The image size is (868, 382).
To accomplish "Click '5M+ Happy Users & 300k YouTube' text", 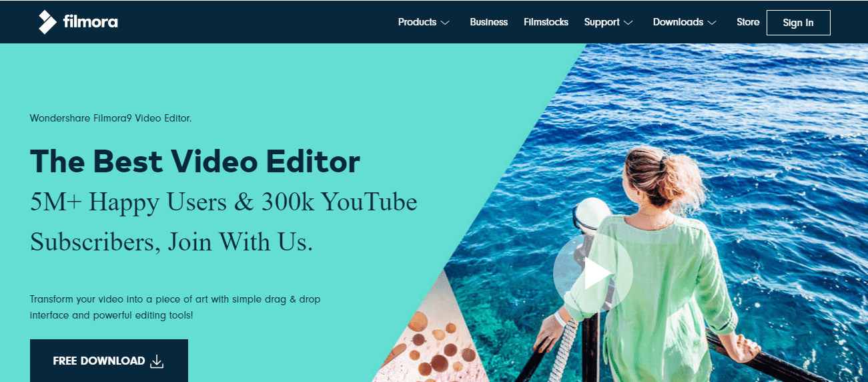I will pos(224,202).
